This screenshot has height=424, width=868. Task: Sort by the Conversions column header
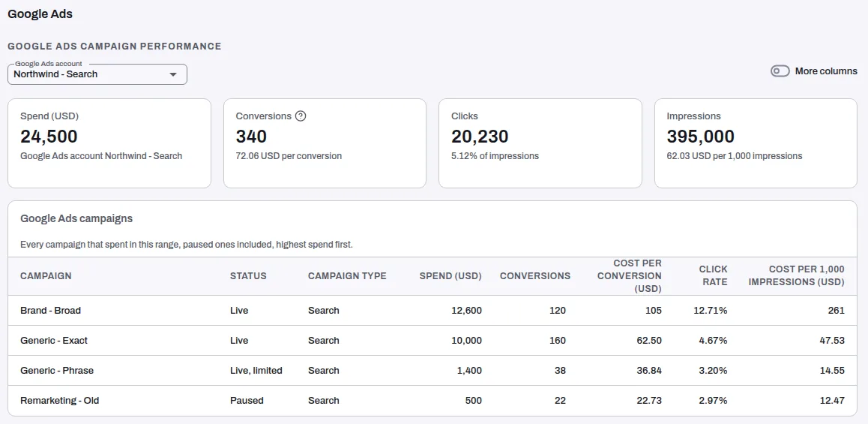[x=534, y=276]
